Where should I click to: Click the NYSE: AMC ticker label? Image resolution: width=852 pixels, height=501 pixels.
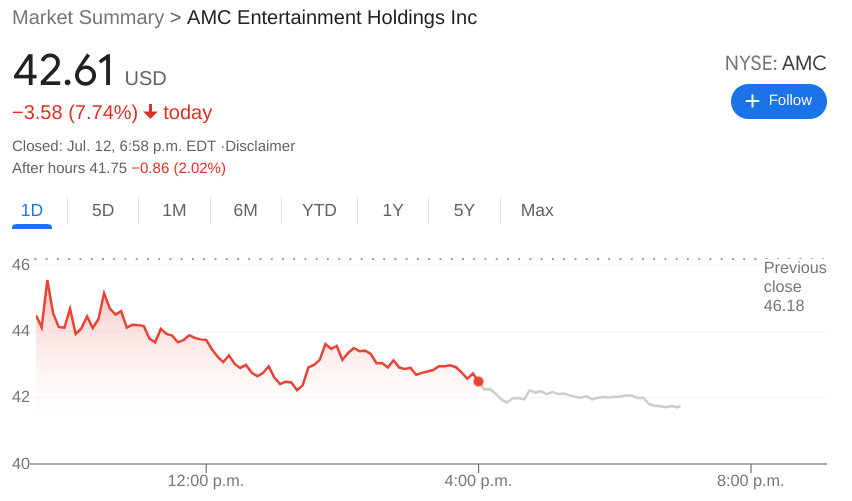(x=775, y=63)
